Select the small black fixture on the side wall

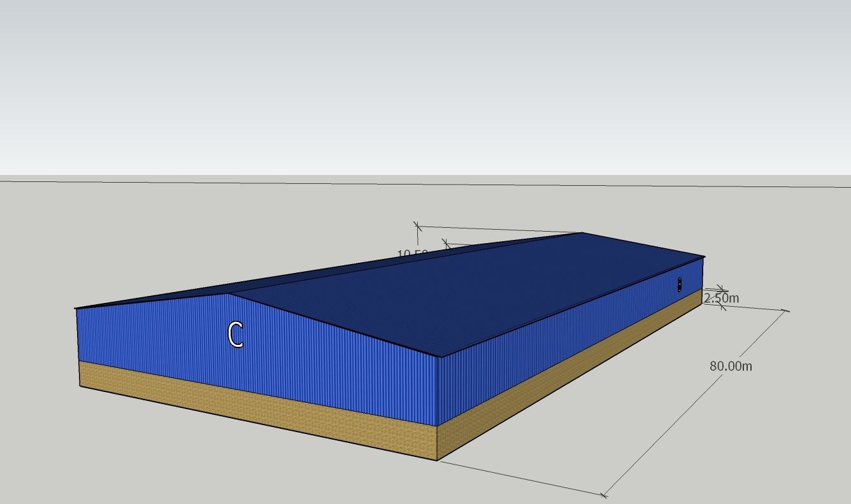click(680, 284)
